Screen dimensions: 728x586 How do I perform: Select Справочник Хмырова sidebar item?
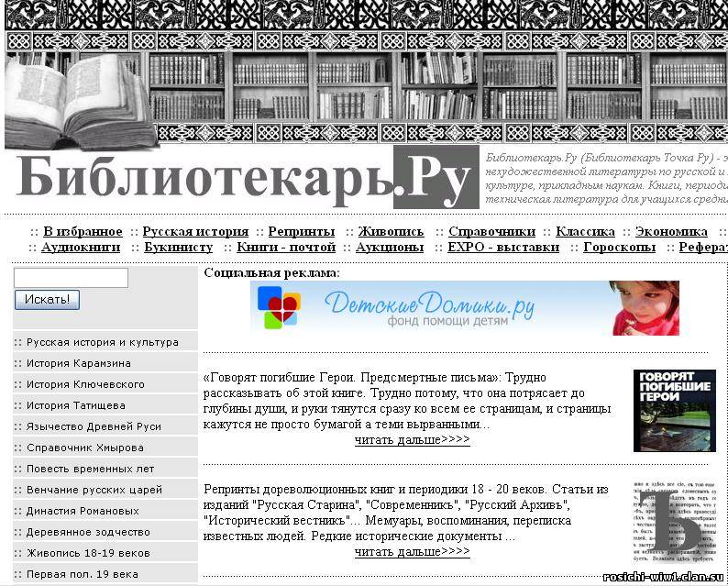[105, 448]
